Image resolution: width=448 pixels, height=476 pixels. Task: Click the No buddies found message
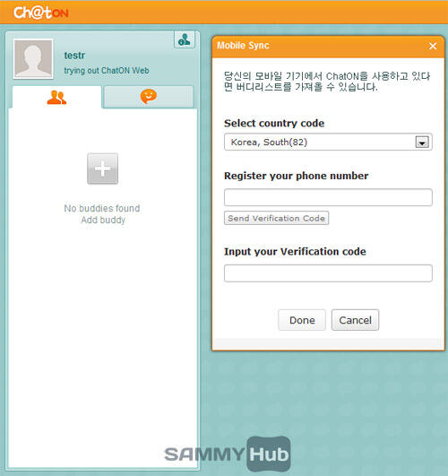tap(102, 208)
